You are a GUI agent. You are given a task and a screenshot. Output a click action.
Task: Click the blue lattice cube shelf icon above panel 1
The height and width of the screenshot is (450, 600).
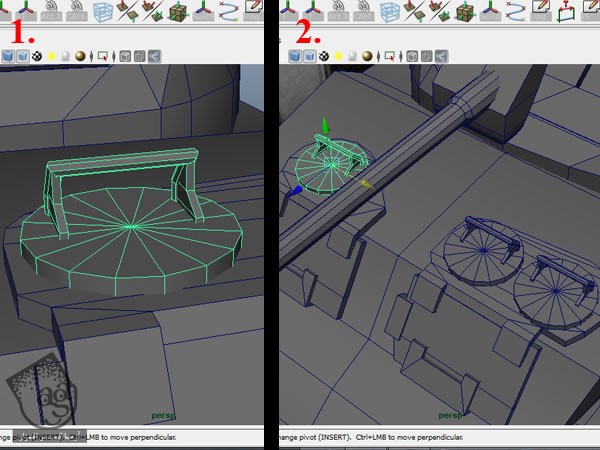tap(103, 11)
